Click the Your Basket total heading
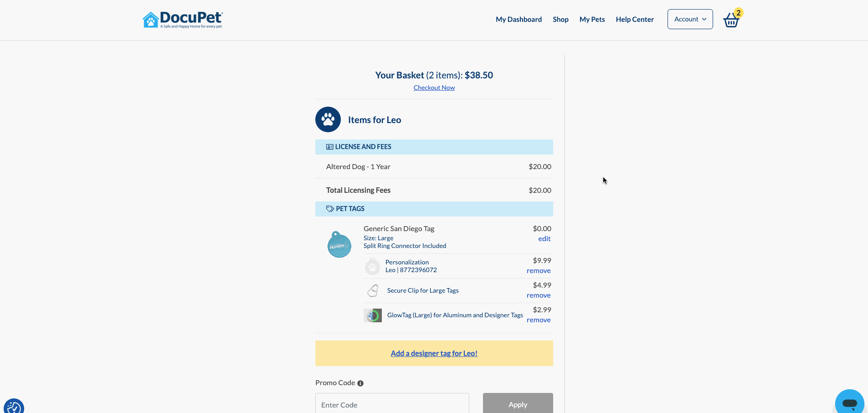The height and width of the screenshot is (413, 868). pos(434,75)
